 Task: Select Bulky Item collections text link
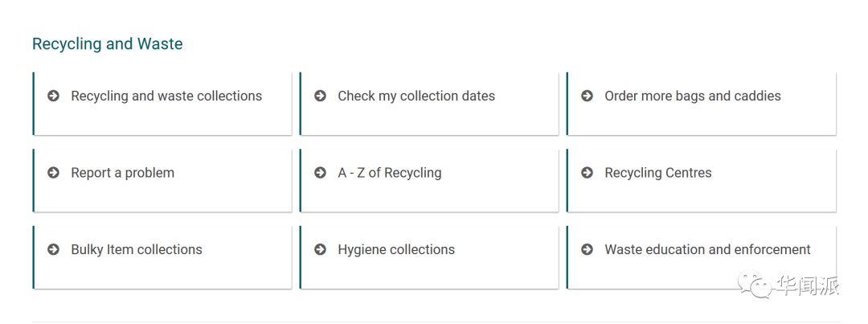(136, 250)
